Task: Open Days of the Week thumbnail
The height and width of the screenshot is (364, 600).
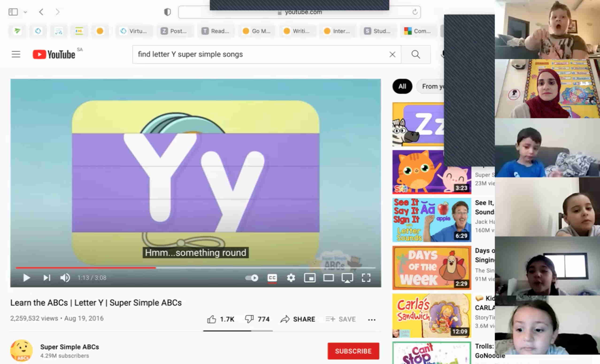Action: (432, 268)
